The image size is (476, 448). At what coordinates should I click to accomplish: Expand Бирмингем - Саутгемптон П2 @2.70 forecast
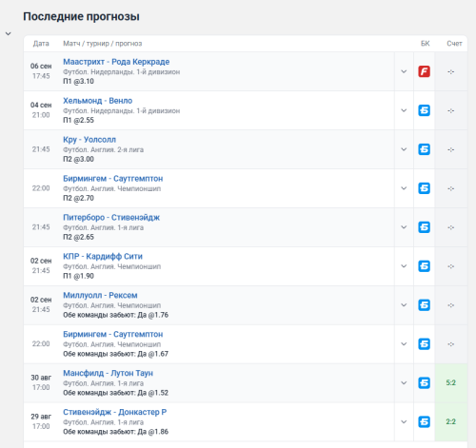pos(404,188)
